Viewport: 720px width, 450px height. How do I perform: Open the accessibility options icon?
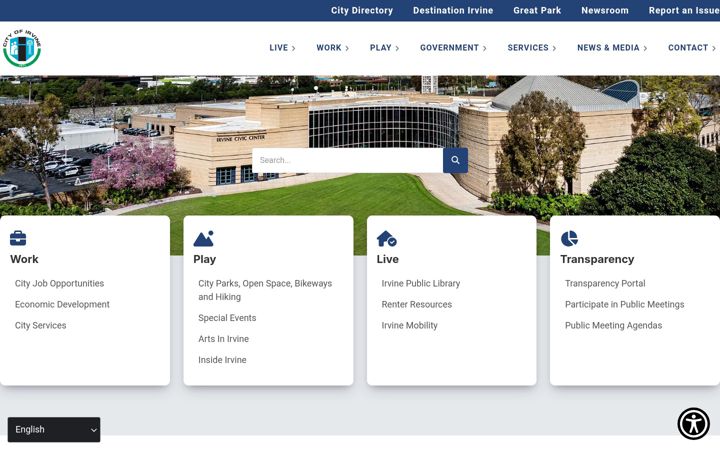point(693,423)
